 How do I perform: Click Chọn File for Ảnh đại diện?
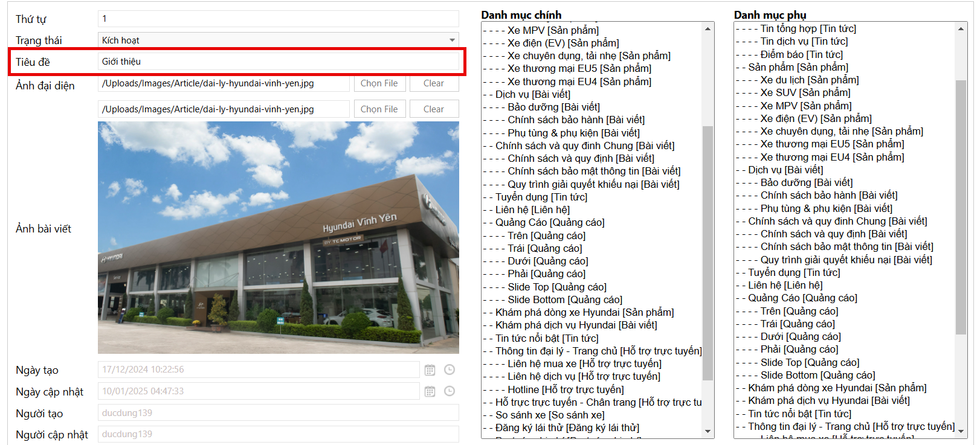379,83
